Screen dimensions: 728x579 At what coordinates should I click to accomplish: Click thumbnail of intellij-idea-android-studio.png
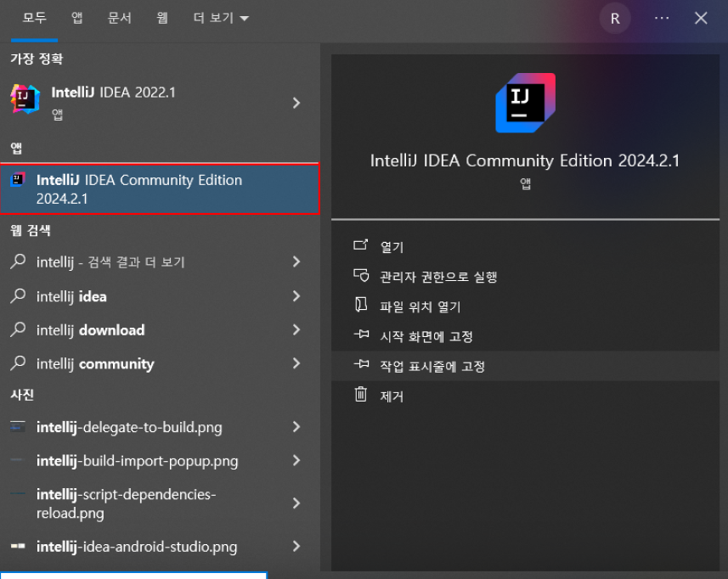coord(18,546)
